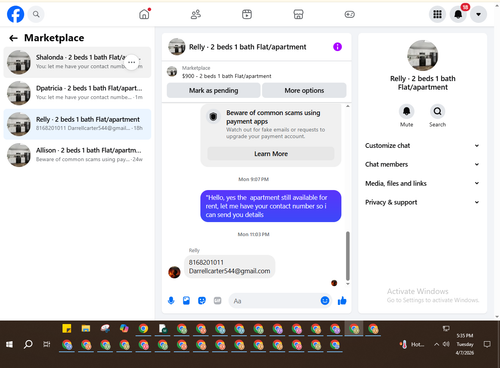Open Windows notification center icon
The width and height of the screenshot is (500, 368).
pos(487,344)
